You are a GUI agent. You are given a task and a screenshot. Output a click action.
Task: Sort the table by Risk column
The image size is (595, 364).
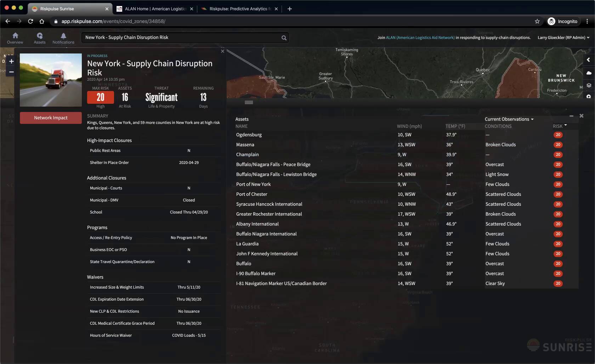559,126
